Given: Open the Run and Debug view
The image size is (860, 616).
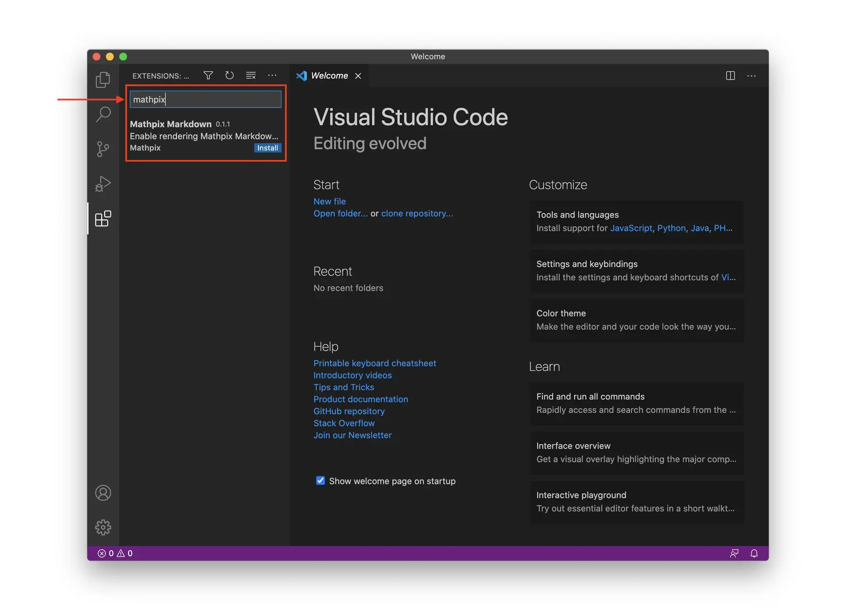Looking at the screenshot, I should point(103,184).
